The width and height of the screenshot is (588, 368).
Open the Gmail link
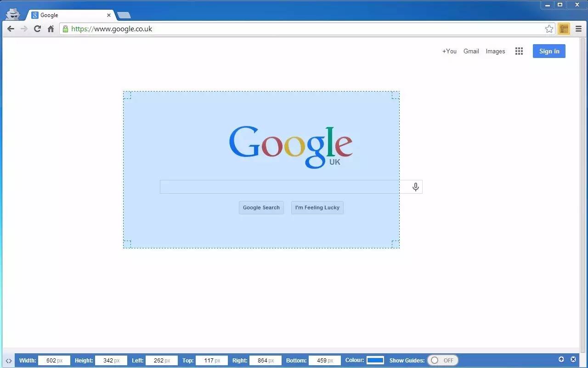pos(471,51)
